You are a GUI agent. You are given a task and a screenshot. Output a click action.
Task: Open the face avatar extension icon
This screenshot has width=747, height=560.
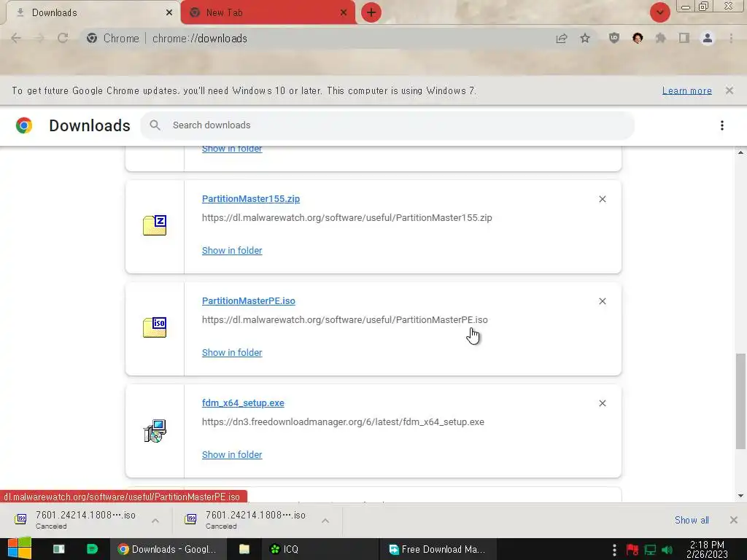tap(638, 38)
